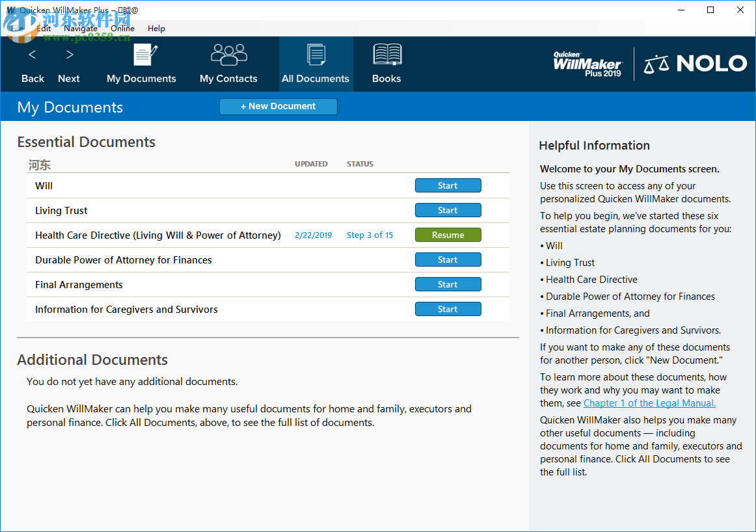Open the File menu

[x=17, y=29]
